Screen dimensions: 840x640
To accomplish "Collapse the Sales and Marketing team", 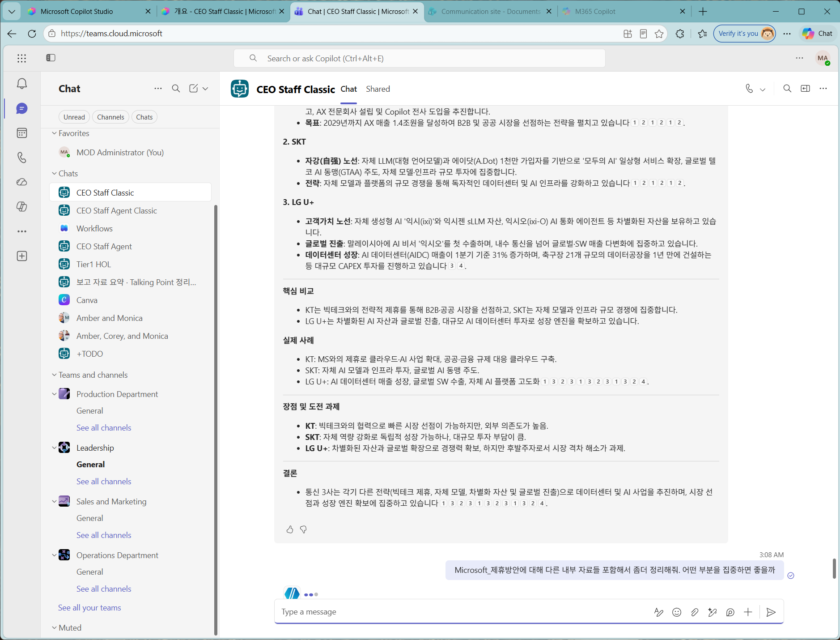I will click(x=54, y=502).
